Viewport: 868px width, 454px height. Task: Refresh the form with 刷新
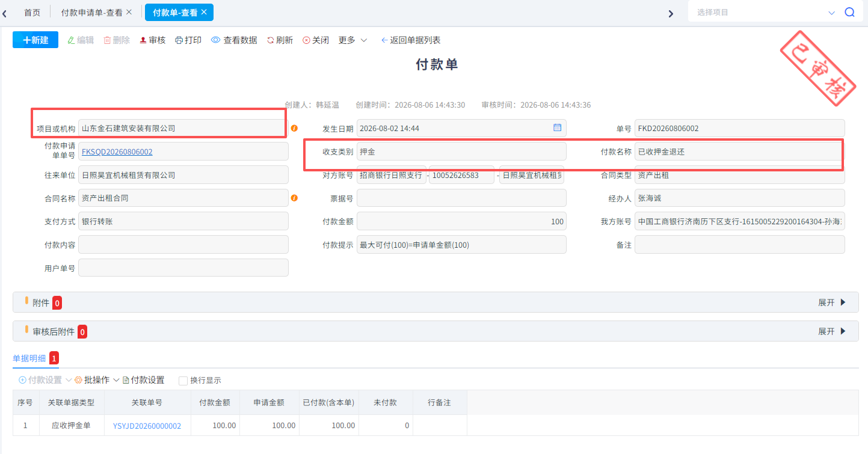(x=280, y=40)
